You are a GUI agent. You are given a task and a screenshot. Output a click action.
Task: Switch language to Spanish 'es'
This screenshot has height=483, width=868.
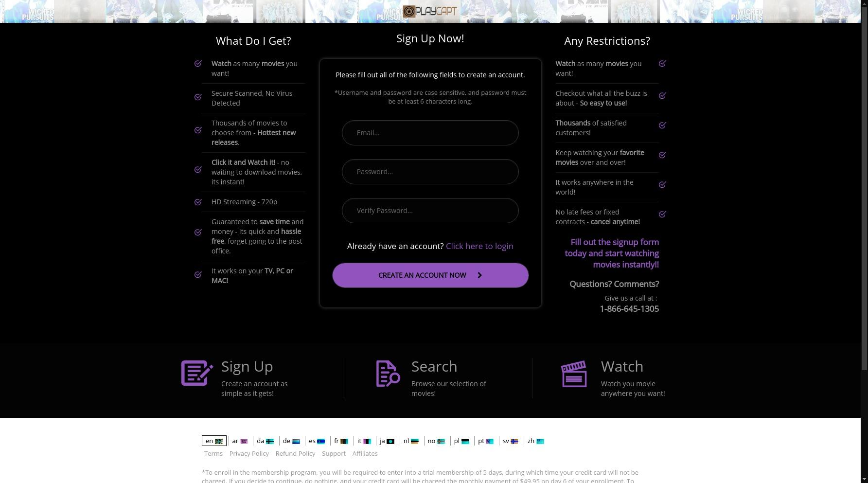[x=317, y=441]
